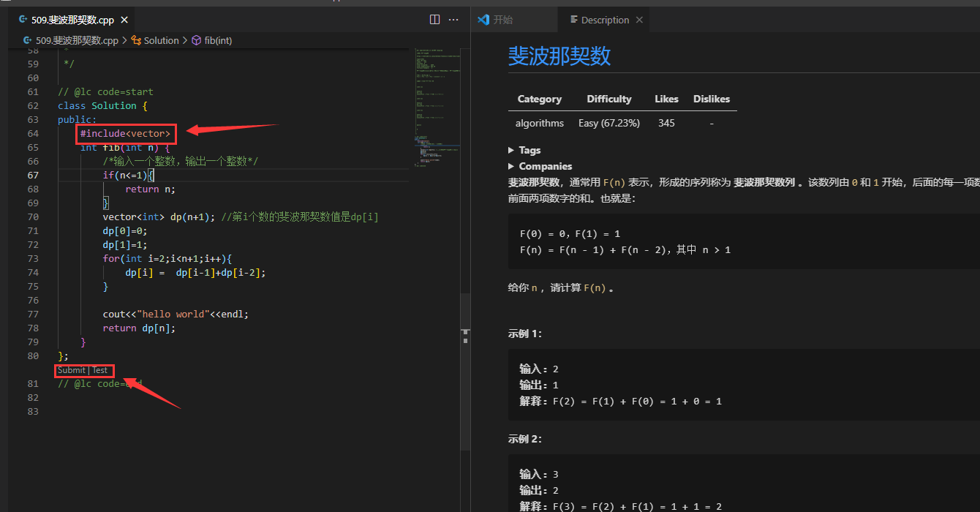Switch to the Description tab
Viewport: 980px width, 512px height.
604,20
